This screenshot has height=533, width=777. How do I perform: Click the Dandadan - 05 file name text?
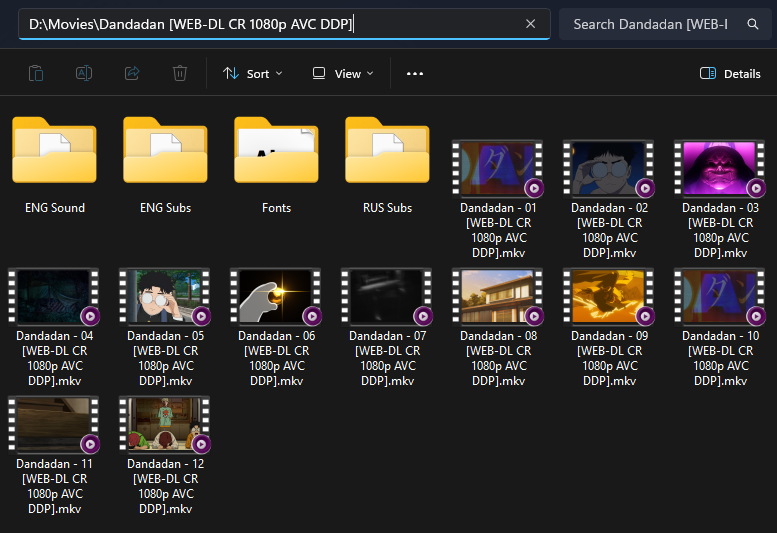[x=166, y=359]
